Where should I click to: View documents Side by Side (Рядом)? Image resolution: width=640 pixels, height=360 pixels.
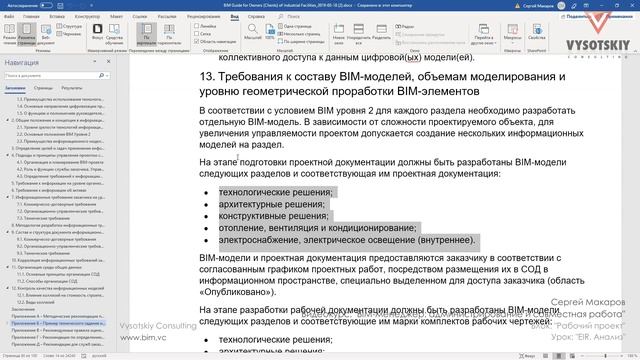coord(404,27)
